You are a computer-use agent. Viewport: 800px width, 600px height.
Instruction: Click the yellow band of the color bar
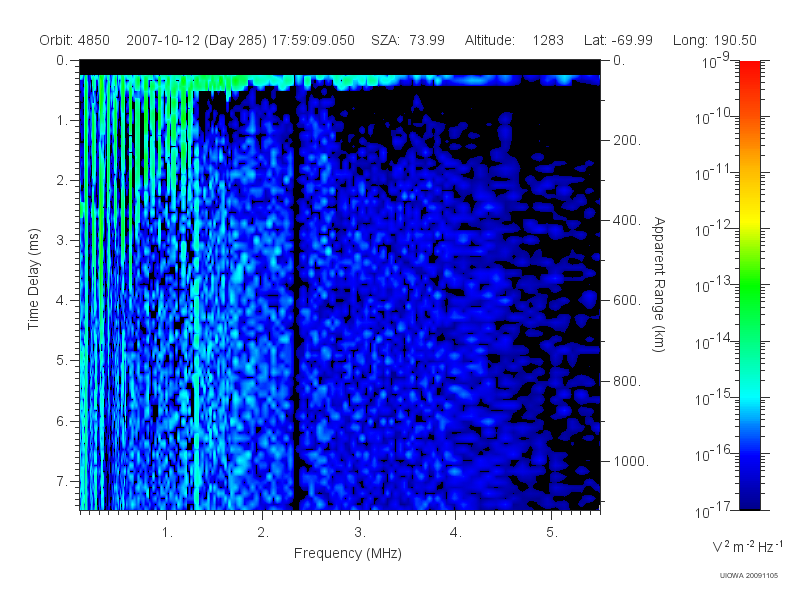pyautogui.click(x=749, y=217)
